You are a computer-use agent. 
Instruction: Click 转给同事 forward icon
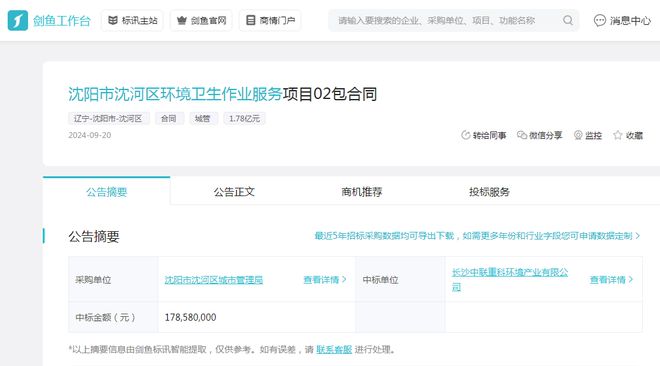coord(466,135)
